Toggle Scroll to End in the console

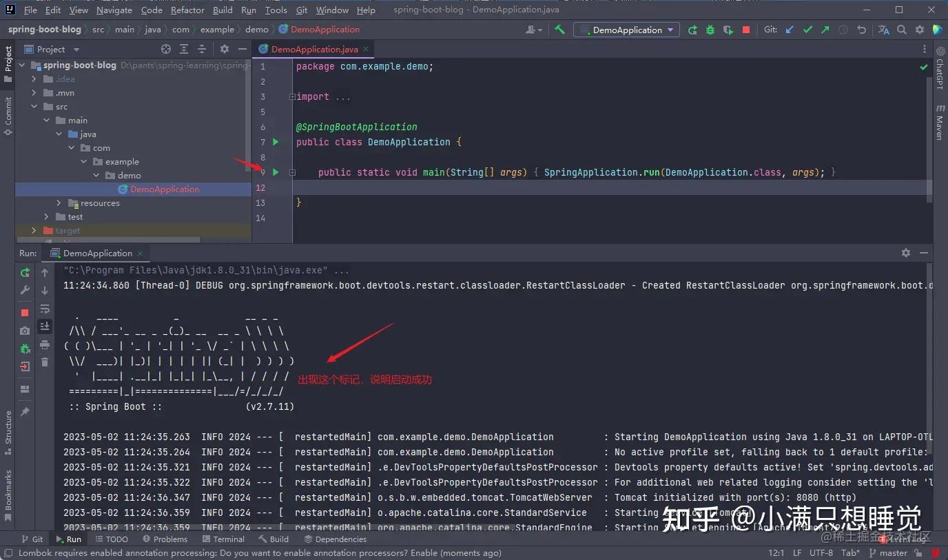[x=45, y=326]
